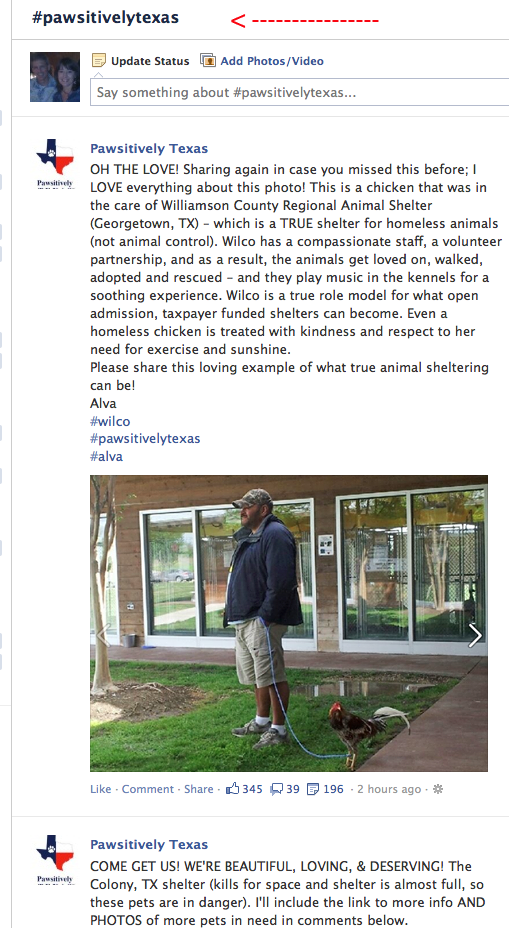Screen dimensions: 509x928
Task: Open the 39 comments speech bubble icon
Action: 276,789
